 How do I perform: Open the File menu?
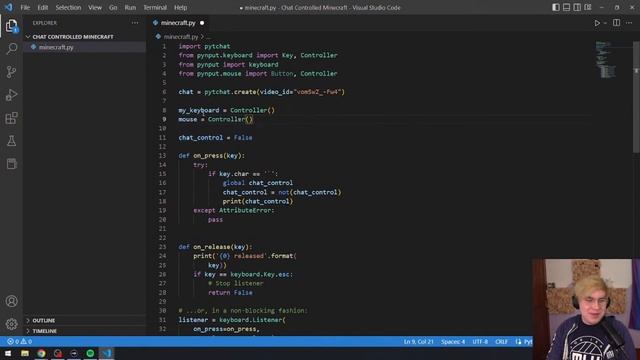coord(25,7)
